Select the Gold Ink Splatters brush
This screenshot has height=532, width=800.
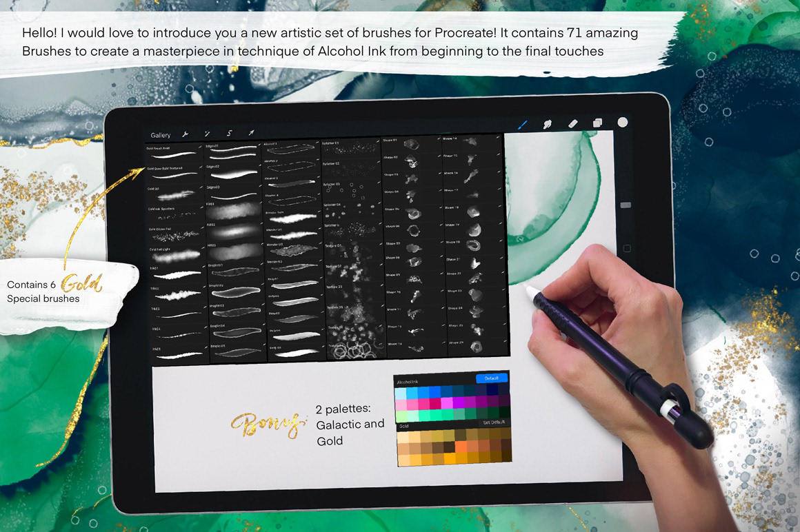(175, 214)
